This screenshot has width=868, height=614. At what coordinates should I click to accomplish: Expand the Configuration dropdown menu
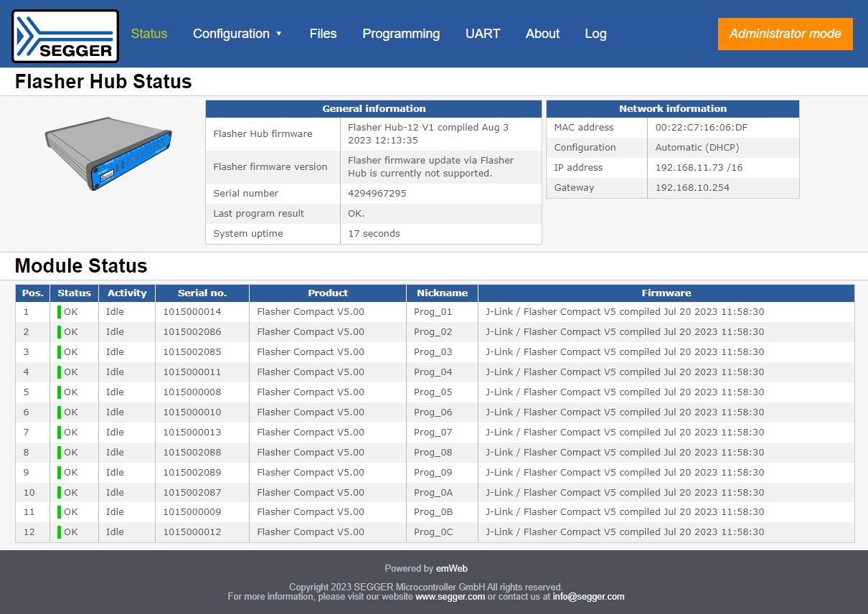(x=237, y=34)
